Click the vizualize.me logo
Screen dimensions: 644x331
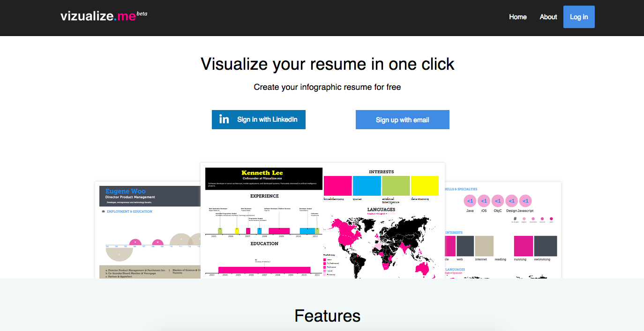coord(104,16)
